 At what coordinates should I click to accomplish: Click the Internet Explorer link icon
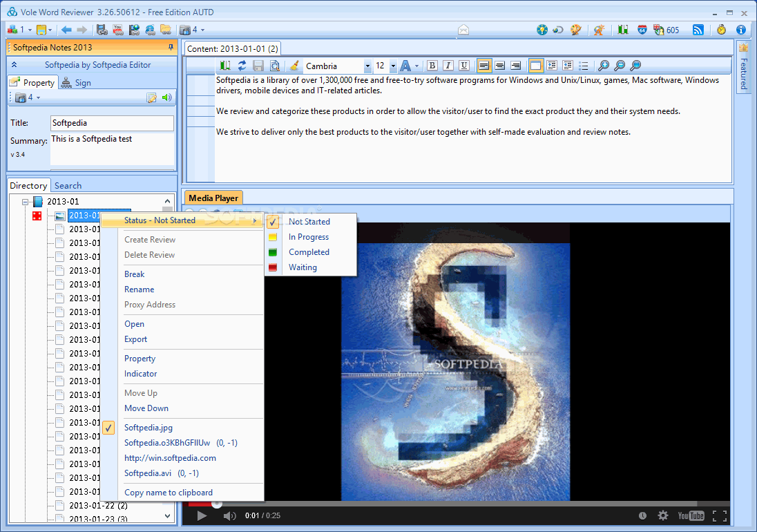pos(150,30)
